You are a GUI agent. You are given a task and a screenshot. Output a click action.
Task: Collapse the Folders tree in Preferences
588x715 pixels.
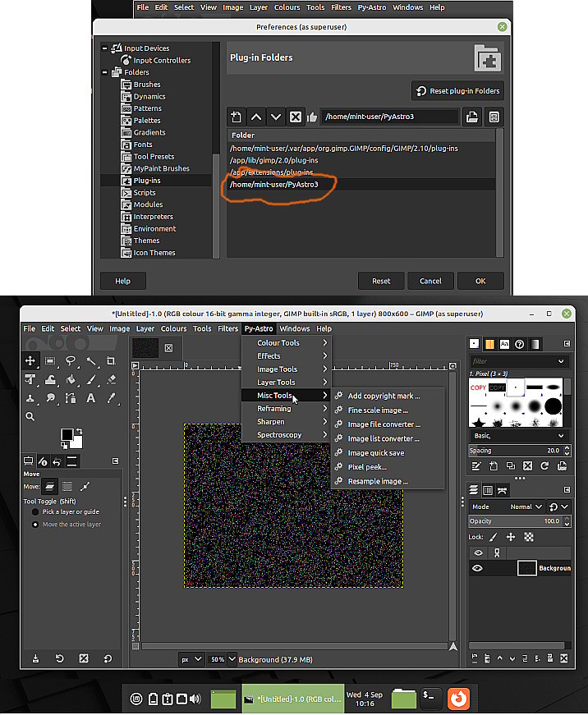[x=105, y=72]
